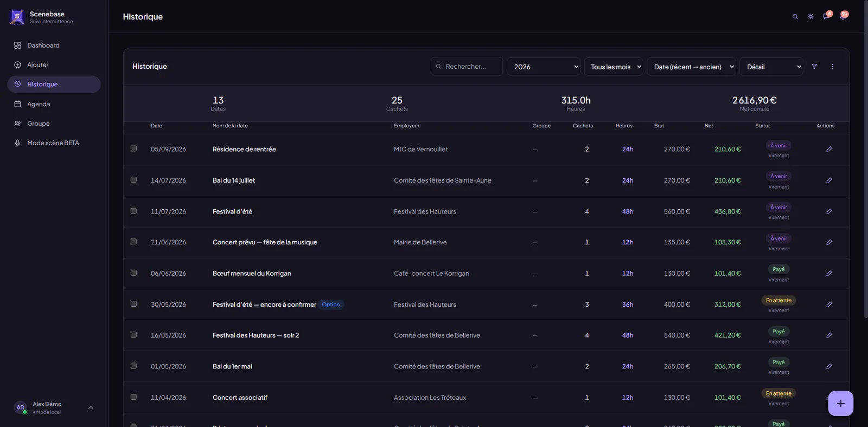Edit the Bœuf mensuel du Korrigan row

click(829, 274)
